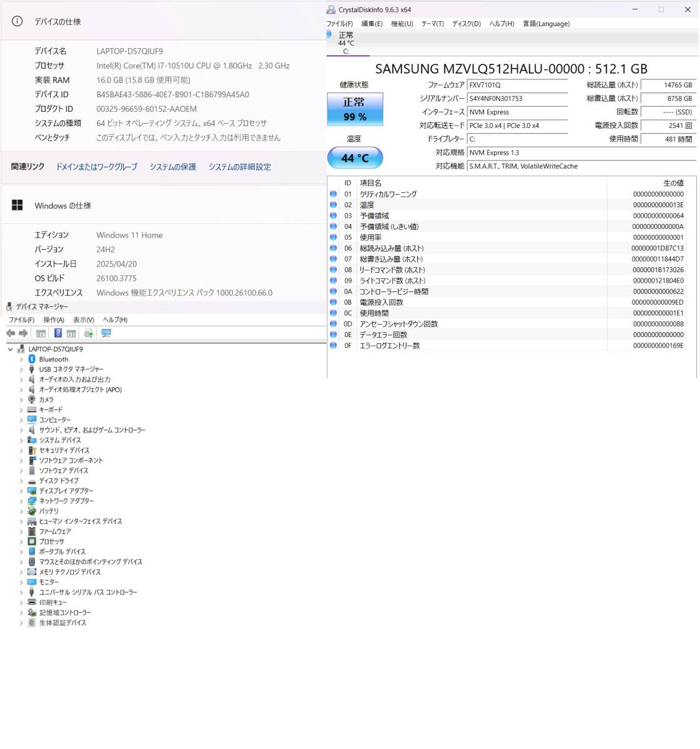Click the security devices (セキュリティ デバイス) icon

tap(32, 450)
